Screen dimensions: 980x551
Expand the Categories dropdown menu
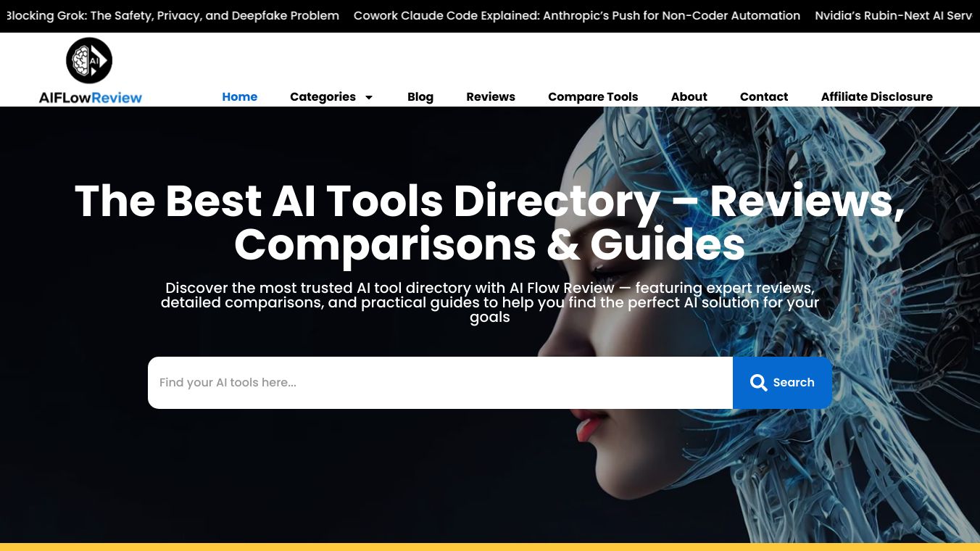coord(323,96)
